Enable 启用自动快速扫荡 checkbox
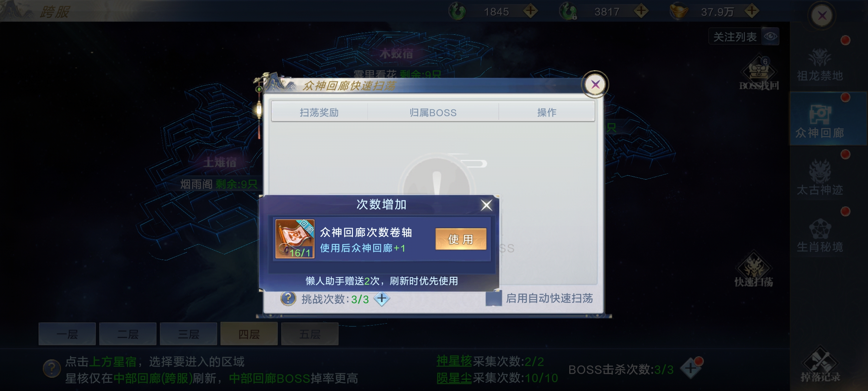Image resolution: width=868 pixels, height=391 pixels. click(493, 298)
